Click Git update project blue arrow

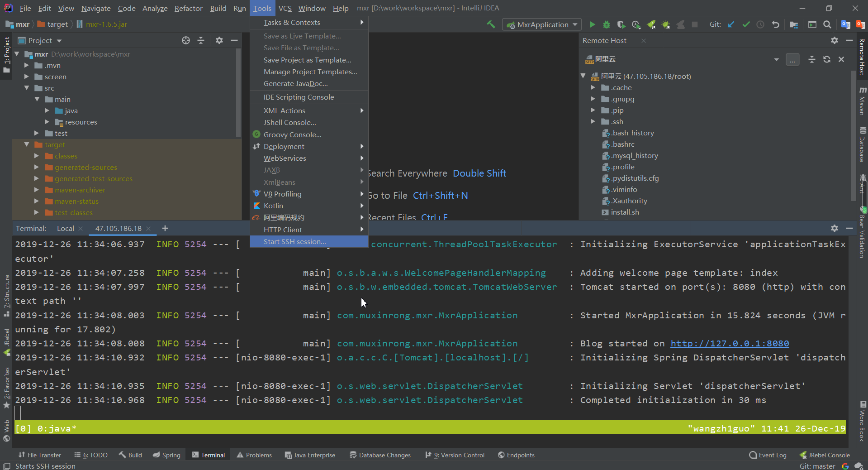(731, 24)
